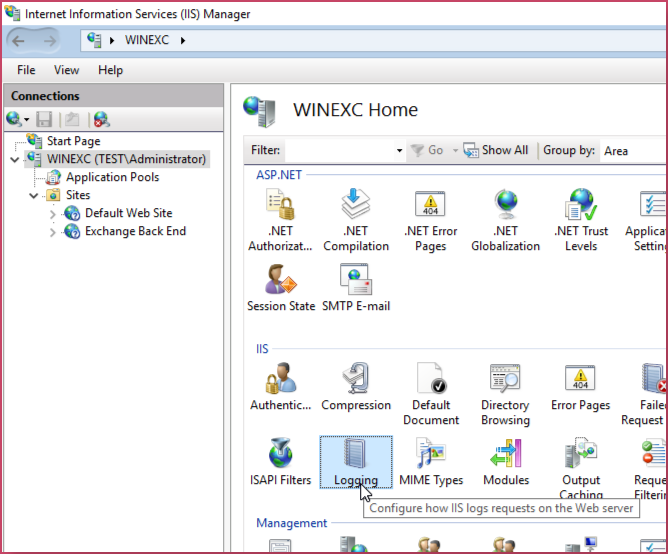Click the Show All button
Screen dimensions: 668x554
point(496,150)
